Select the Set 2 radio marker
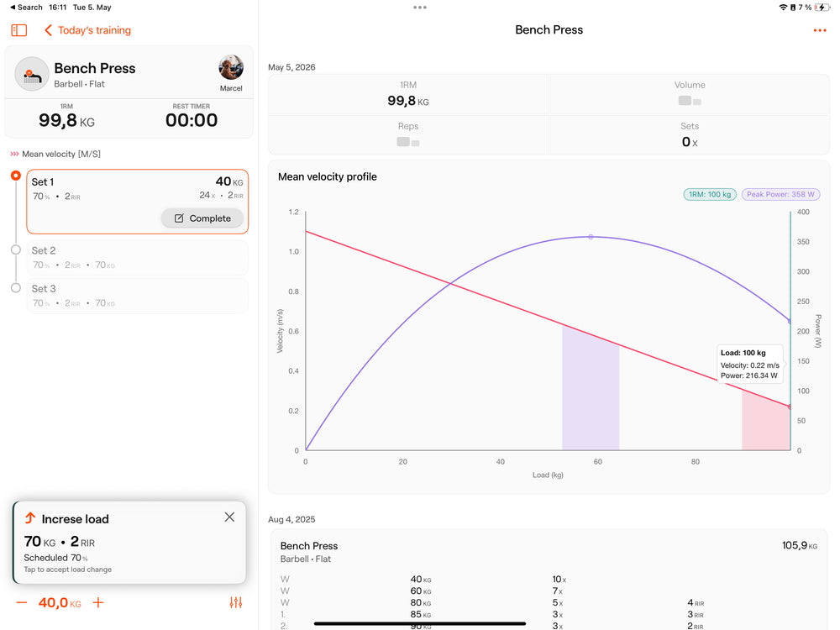 pos(16,249)
